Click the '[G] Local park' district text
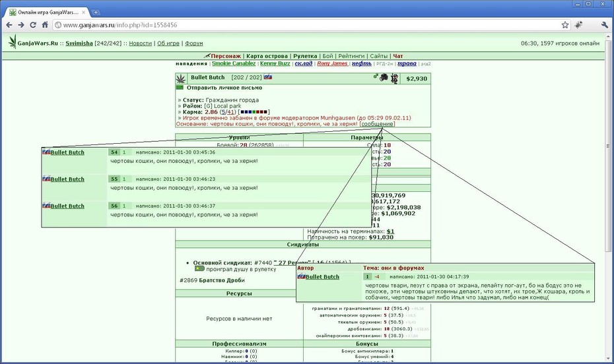Screen dimensions: 614x364 pyautogui.click(x=222, y=106)
